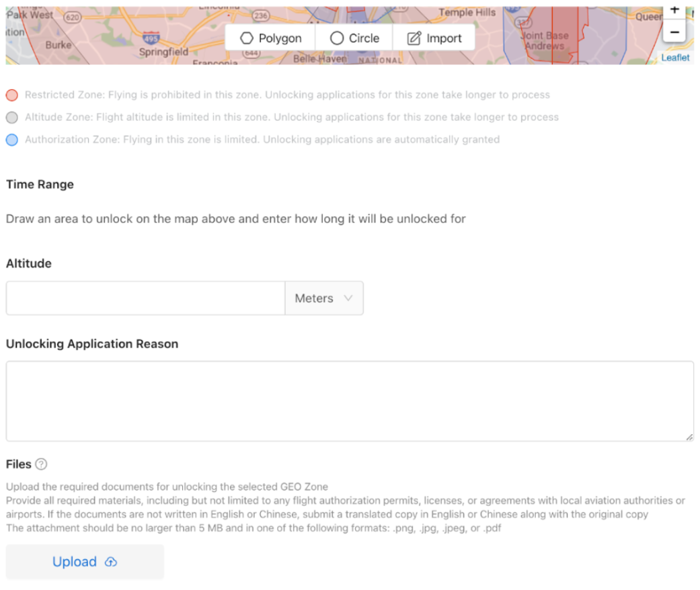Click the Unlocking Application Reason text area
Viewport: 700px width, 590px height.
click(350, 400)
